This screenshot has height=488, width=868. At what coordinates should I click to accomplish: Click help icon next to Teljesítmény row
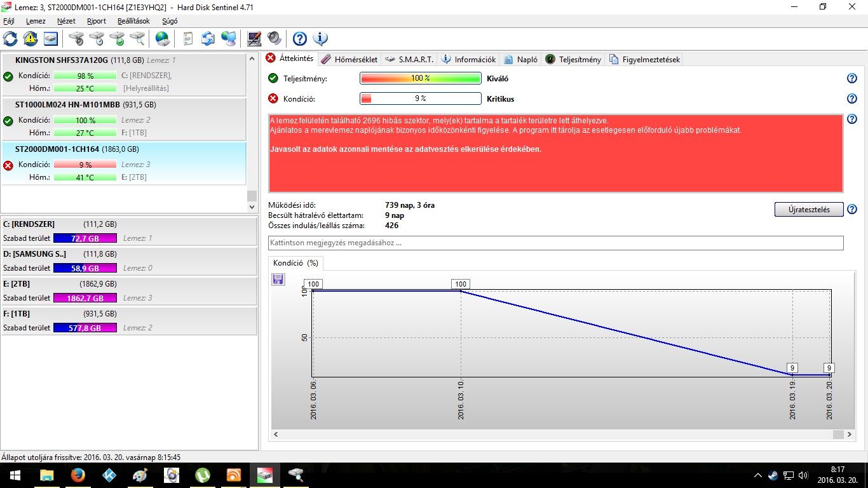(x=852, y=78)
